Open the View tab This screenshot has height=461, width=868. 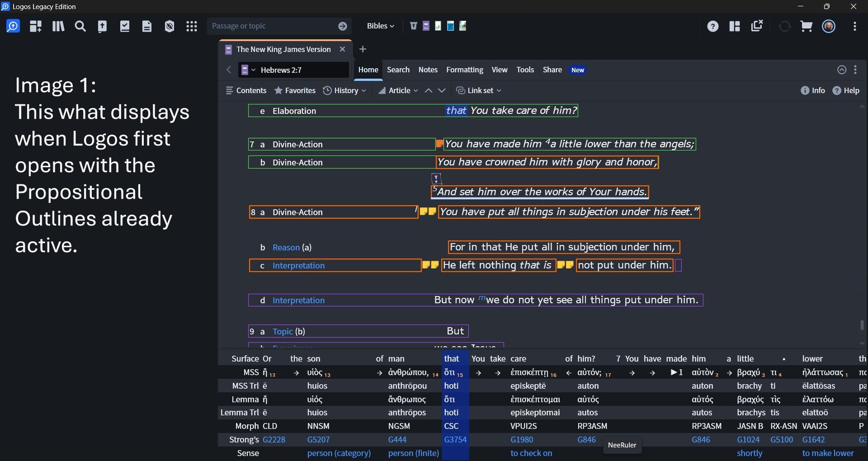500,70
